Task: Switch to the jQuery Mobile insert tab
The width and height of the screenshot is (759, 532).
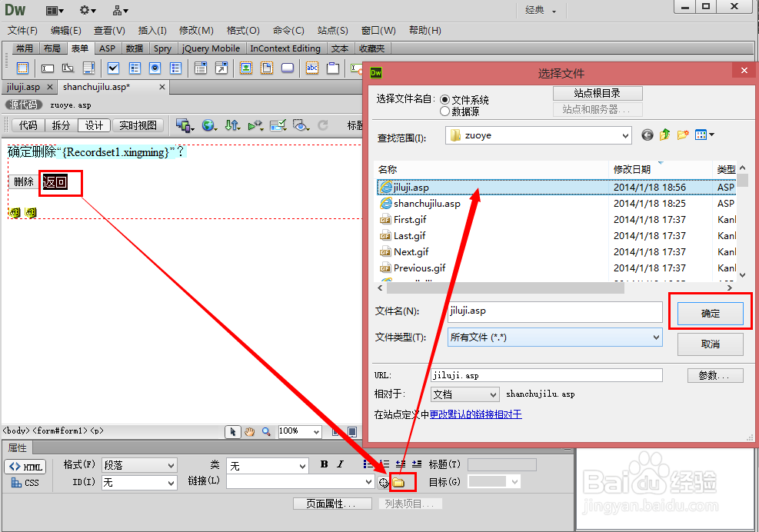Action: pyautogui.click(x=211, y=48)
